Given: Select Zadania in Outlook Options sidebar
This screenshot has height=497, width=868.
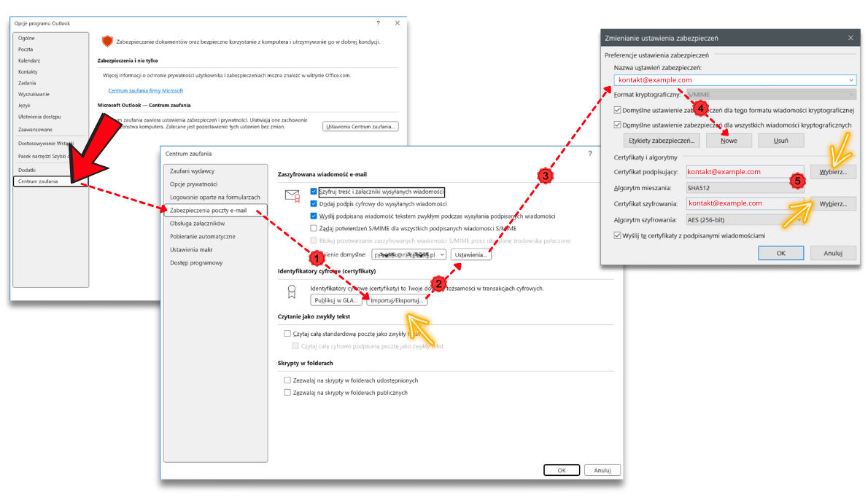Looking at the screenshot, I should tap(26, 83).
